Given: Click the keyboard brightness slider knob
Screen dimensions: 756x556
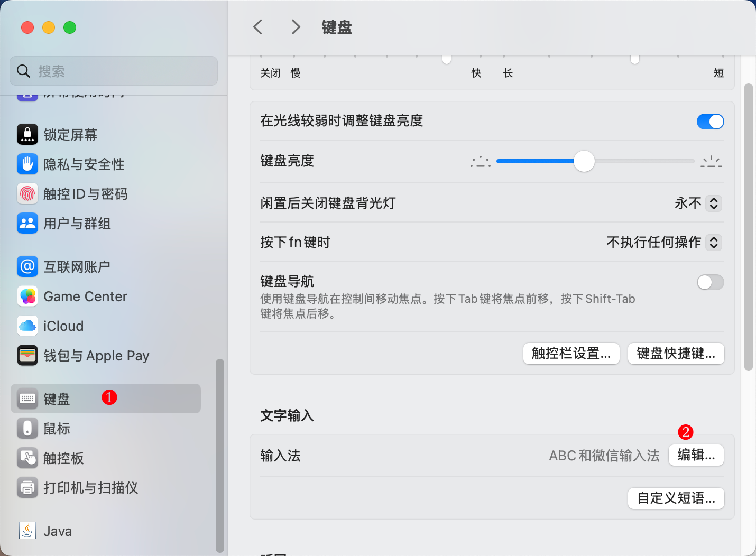Looking at the screenshot, I should point(584,161).
